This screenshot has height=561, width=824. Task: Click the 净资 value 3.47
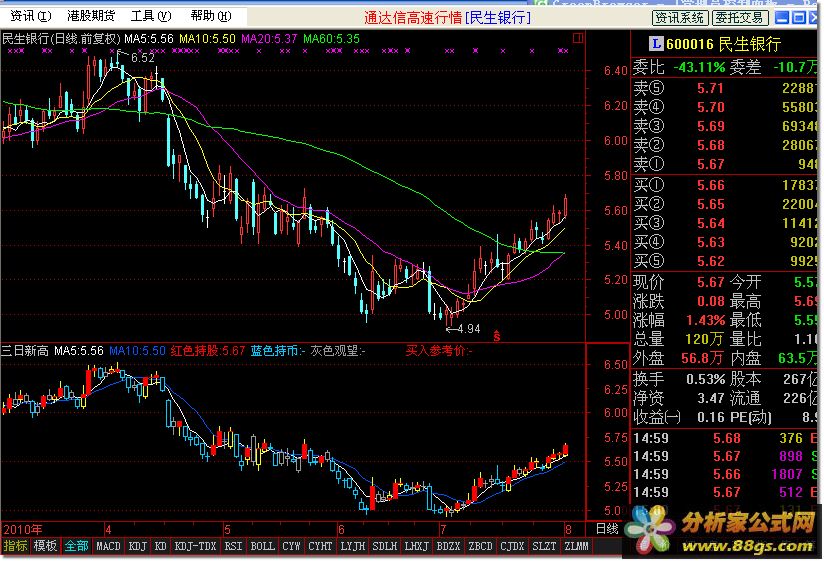pos(710,398)
